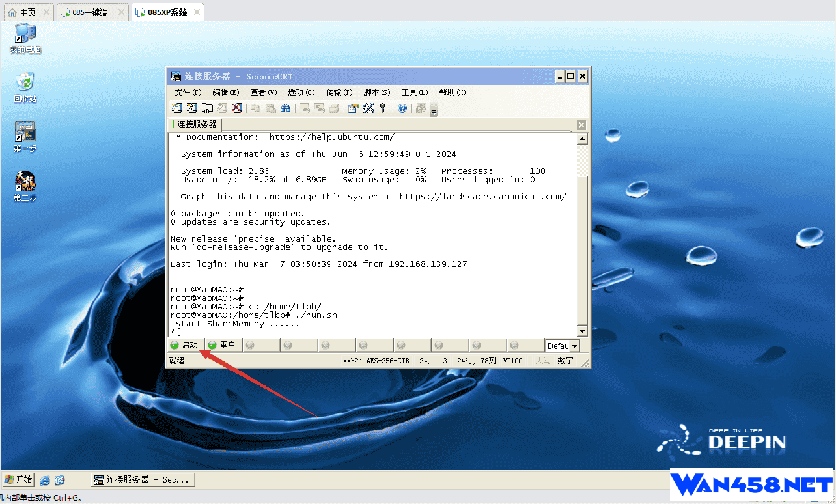Maximize the SecureCRT window
Image resolution: width=836 pixels, height=504 pixels.
570,76
